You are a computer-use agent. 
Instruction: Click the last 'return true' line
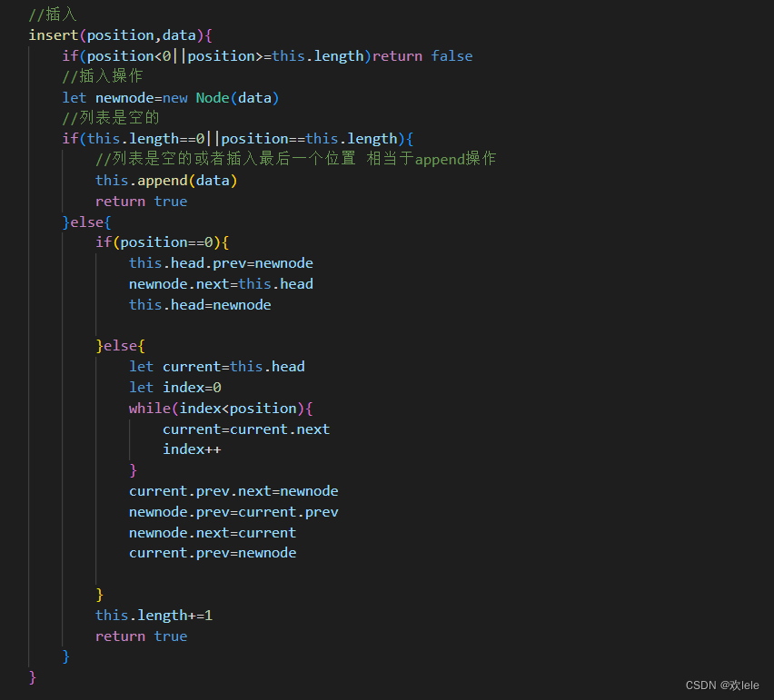point(141,636)
